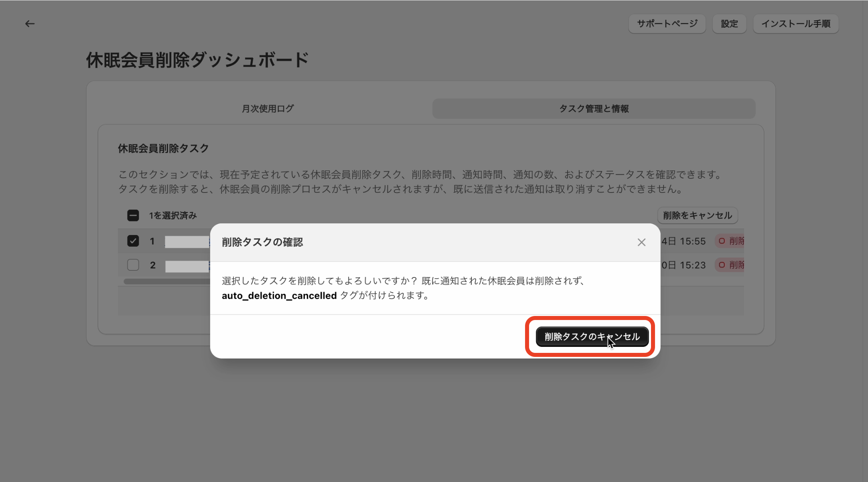Click the time 15:23 in row 2
This screenshot has height=482, width=868.
693,265
